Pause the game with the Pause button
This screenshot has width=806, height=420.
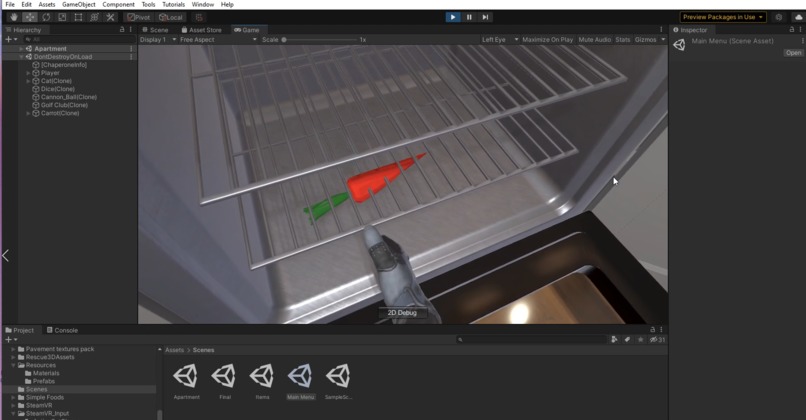point(469,17)
